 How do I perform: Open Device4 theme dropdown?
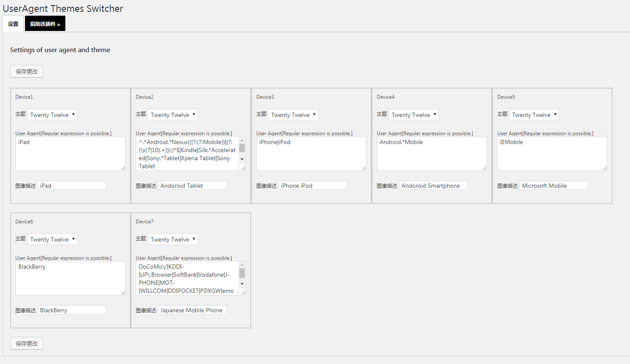click(x=414, y=114)
